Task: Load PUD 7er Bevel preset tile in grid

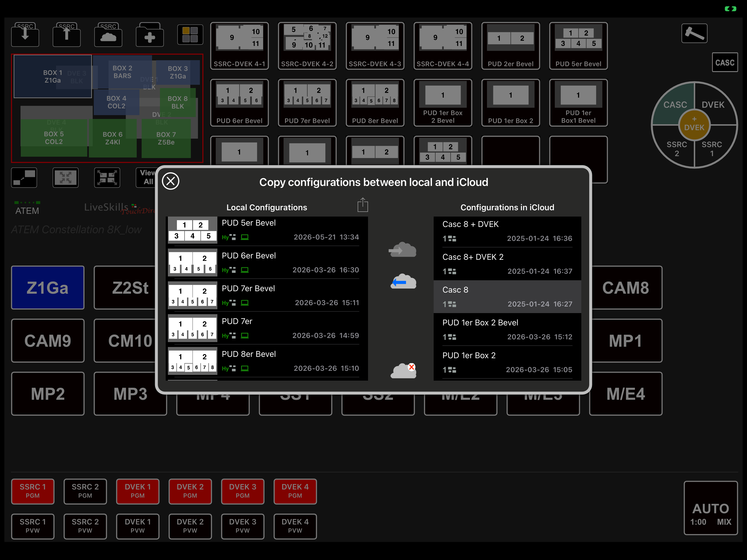Action: [x=307, y=103]
